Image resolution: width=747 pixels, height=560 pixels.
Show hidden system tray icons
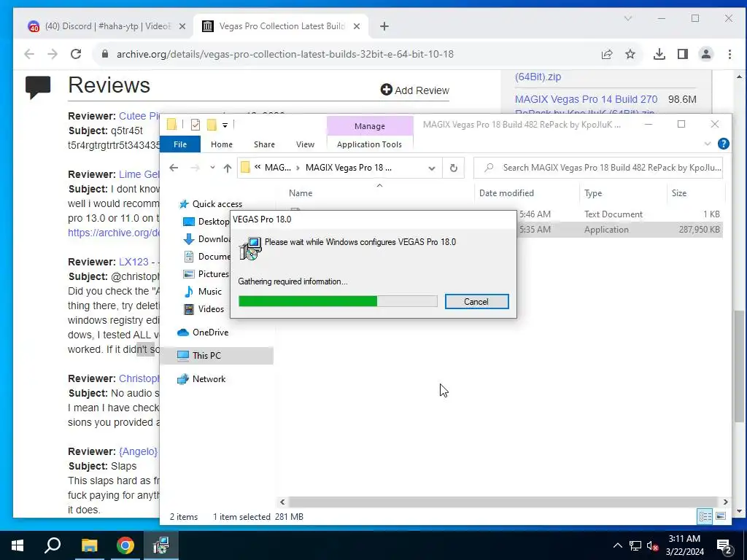pos(617,545)
